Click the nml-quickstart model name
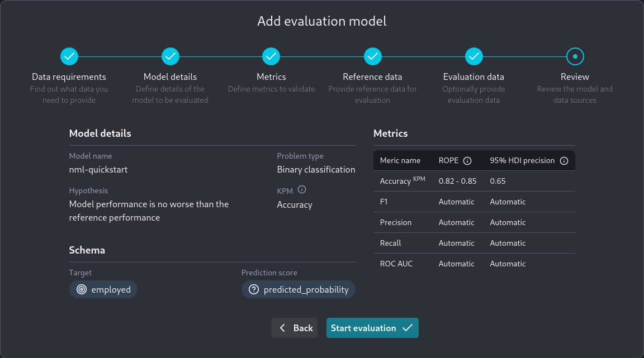 click(x=98, y=169)
